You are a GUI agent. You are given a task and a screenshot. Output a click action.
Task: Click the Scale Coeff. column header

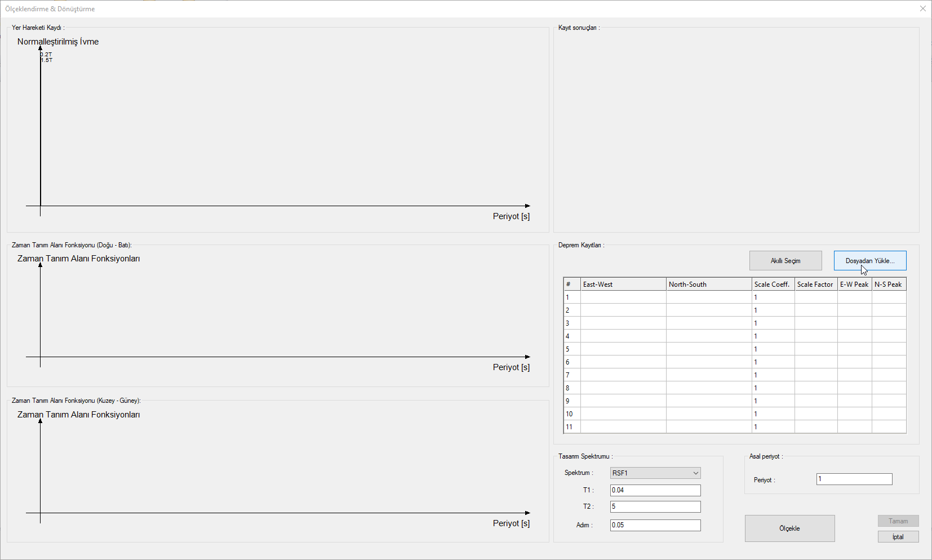coord(773,285)
